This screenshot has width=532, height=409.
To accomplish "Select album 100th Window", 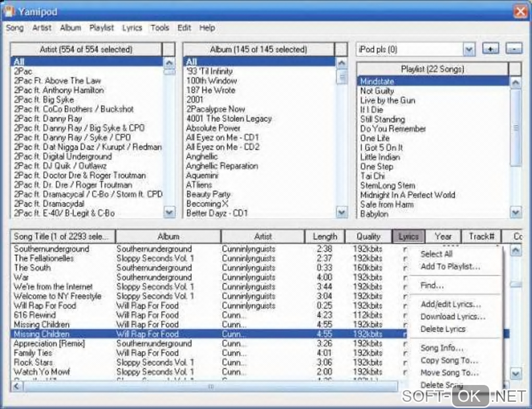I will [260, 81].
